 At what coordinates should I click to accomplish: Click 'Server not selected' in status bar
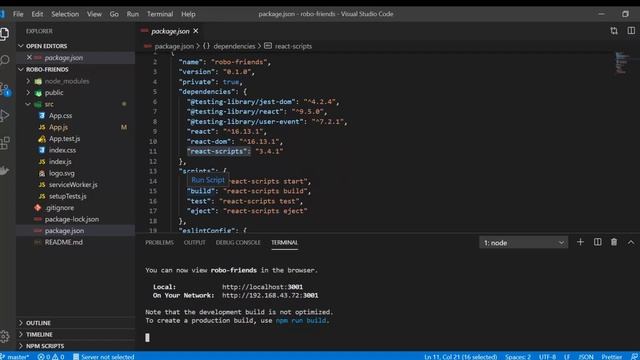103,356
